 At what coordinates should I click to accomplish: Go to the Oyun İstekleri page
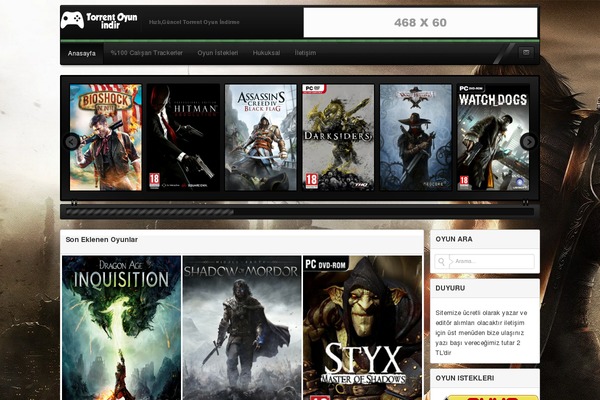tap(218, 53)
